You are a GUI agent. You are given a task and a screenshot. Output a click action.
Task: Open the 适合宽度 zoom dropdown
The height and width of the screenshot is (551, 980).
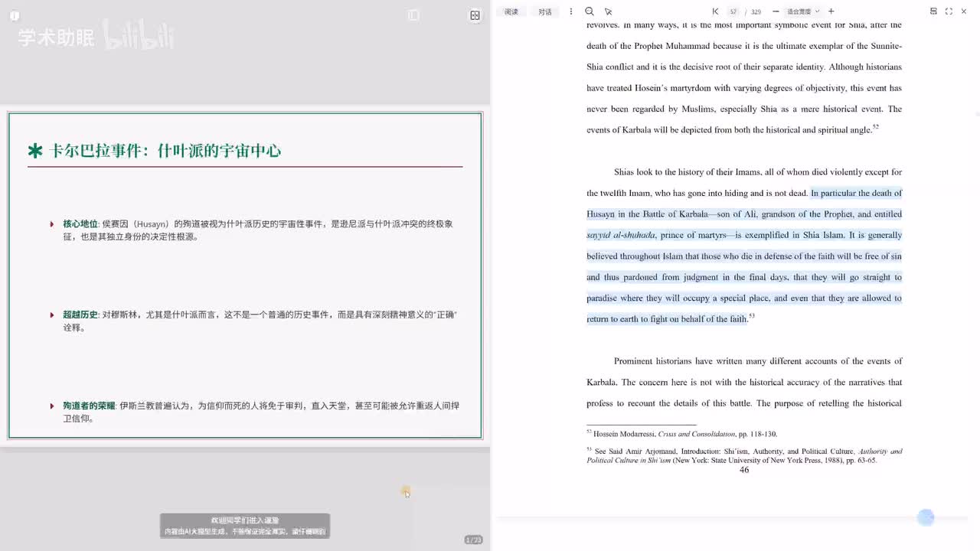click(803, 11)
